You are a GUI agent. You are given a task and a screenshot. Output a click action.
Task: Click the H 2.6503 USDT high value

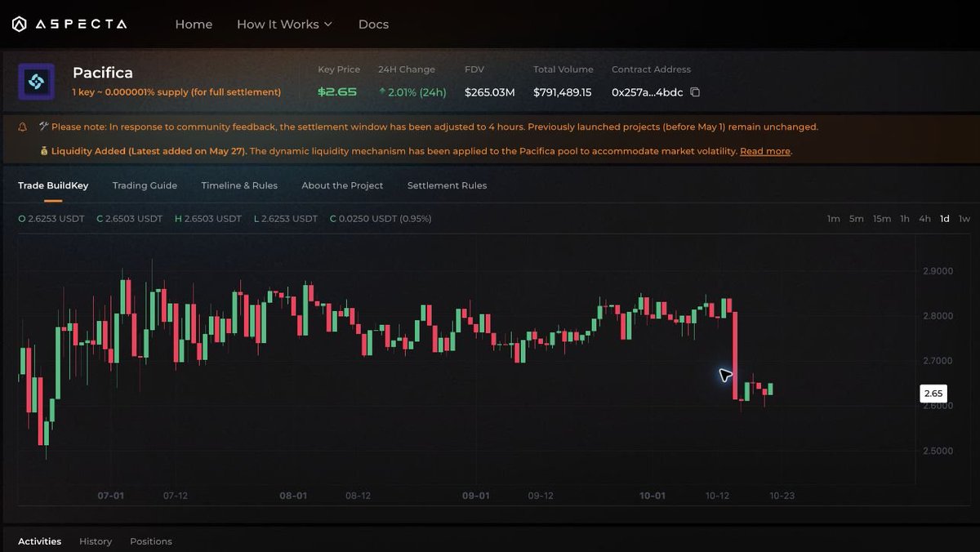point(208,219)
